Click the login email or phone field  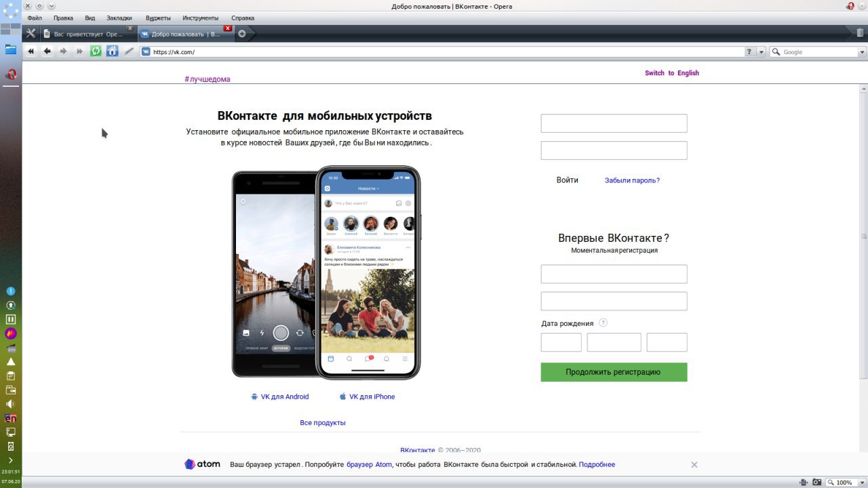(x=614, y=123)
